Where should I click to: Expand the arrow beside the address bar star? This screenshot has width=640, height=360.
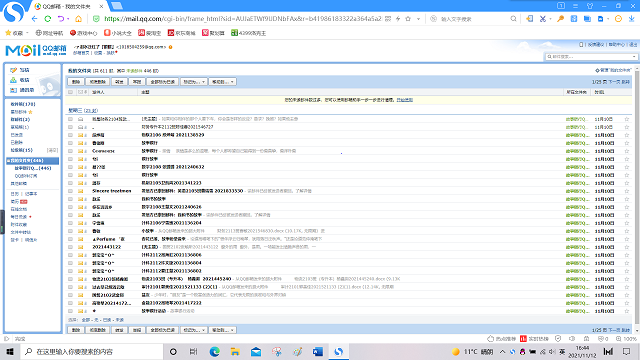pyautogui.click(x=418, y=19)
